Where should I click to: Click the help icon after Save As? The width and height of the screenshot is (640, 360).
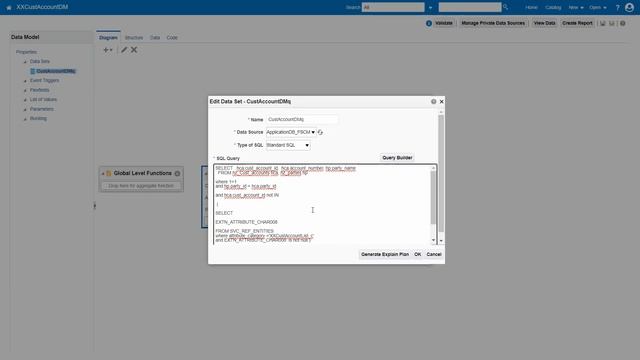(622, 23)
